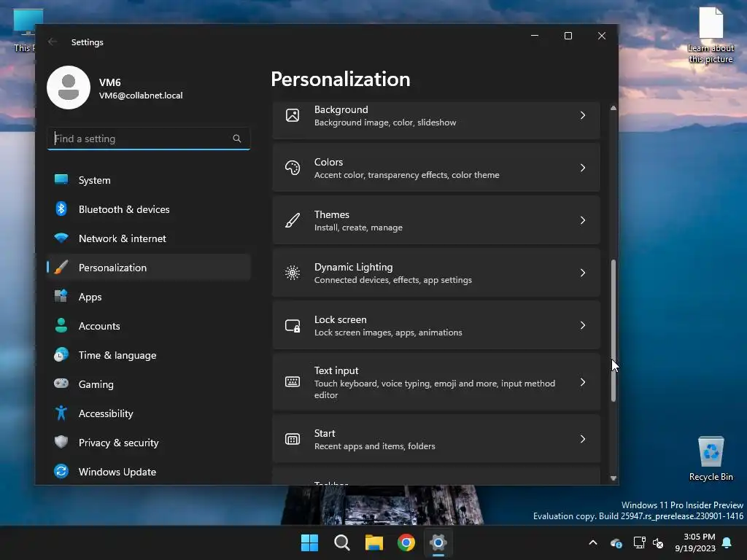Screen dimensions: 747x560
Task: Click the Personalization paintbrush icon in sidebar
Action: point(61,267)
